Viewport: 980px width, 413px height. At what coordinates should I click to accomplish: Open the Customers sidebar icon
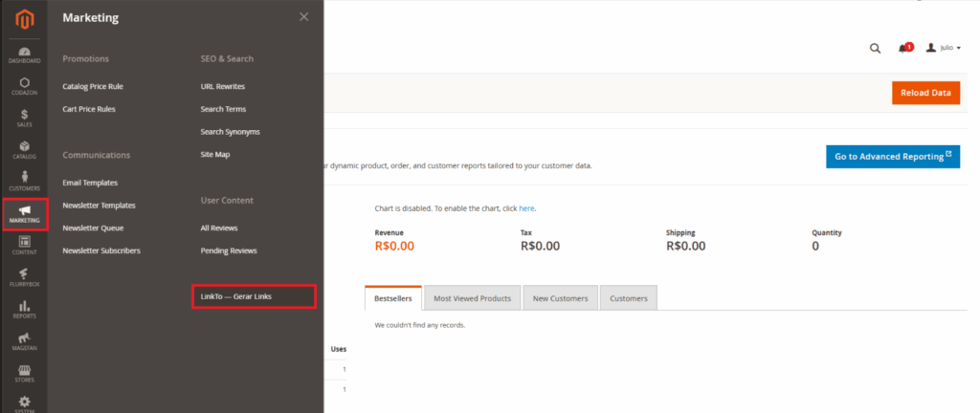(24, 181)
